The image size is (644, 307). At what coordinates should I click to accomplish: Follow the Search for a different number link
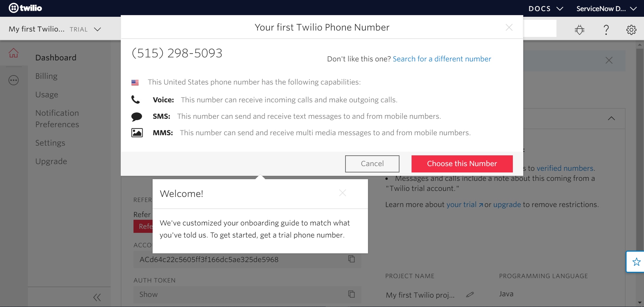(x=441, y=59)
